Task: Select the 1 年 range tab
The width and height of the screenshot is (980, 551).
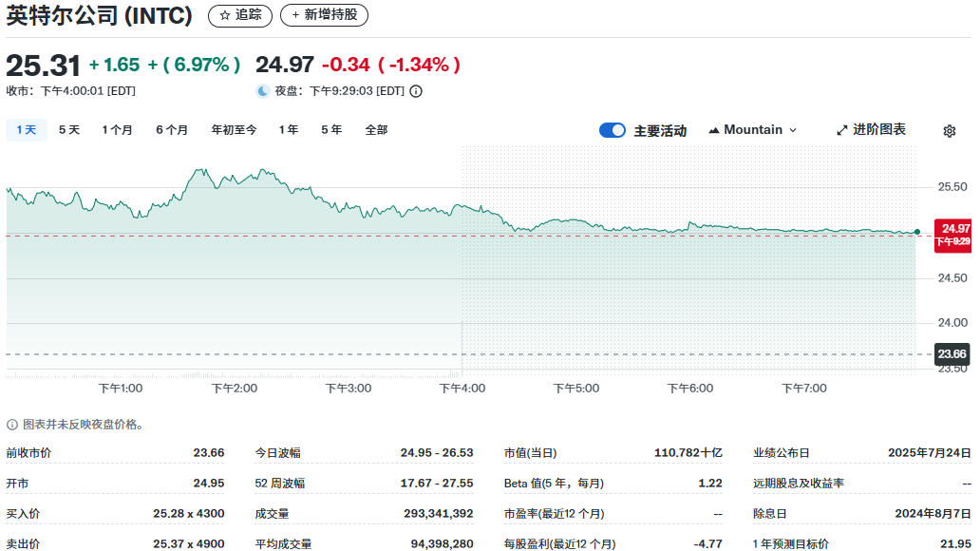Action: [288, 129]
